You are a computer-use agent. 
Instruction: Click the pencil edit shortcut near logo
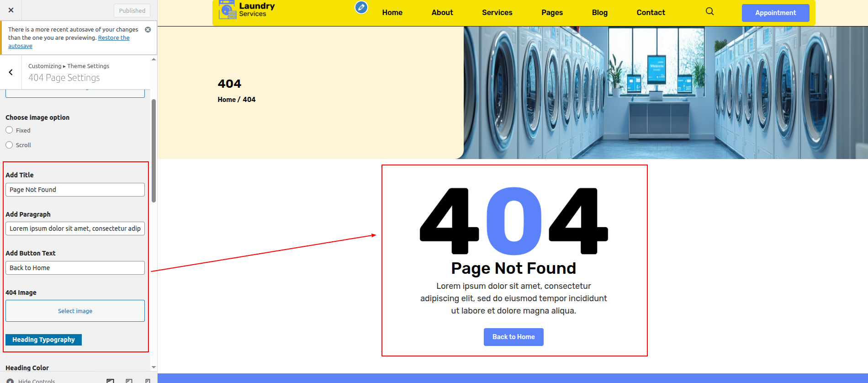point(361,7)
